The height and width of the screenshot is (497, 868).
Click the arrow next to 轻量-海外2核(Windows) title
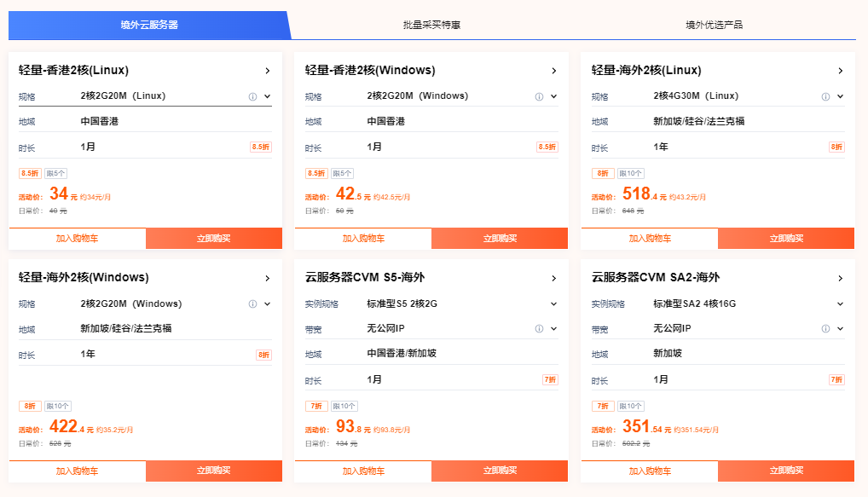point(268,279)
